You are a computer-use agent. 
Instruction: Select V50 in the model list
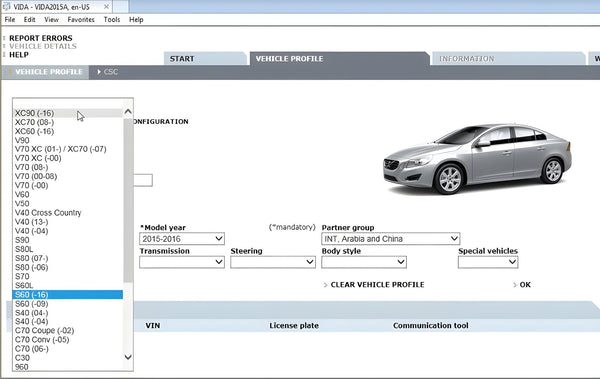(x=68, y=204)
